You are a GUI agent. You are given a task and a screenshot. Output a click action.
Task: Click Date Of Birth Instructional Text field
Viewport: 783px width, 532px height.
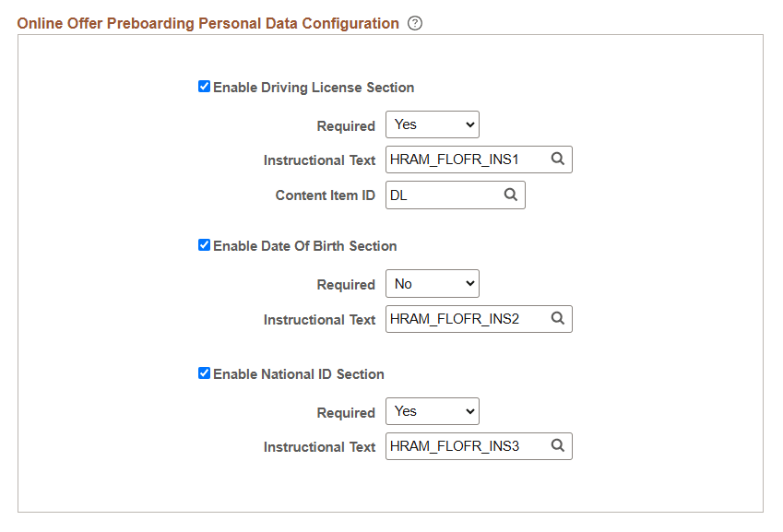click(x=467, y=319)
